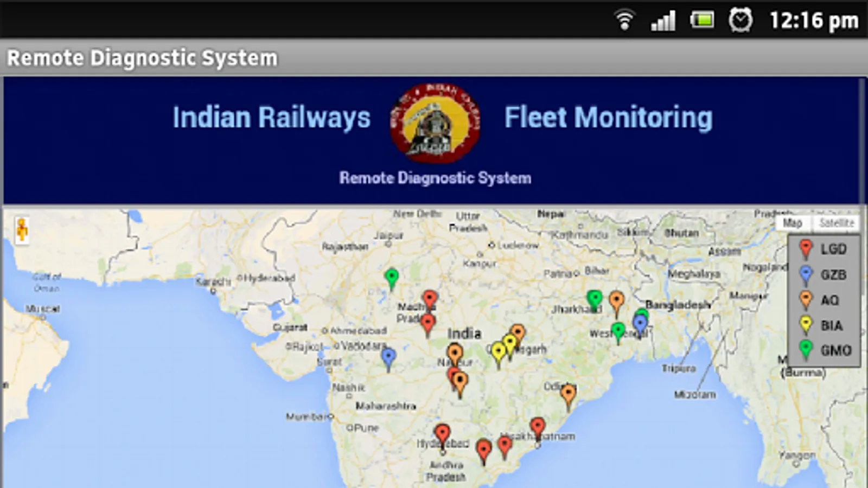Screen dimensions: 868x488
Task: Tap the 'Remote Diagnostic System' app title bar
Action: click(434, 57)
